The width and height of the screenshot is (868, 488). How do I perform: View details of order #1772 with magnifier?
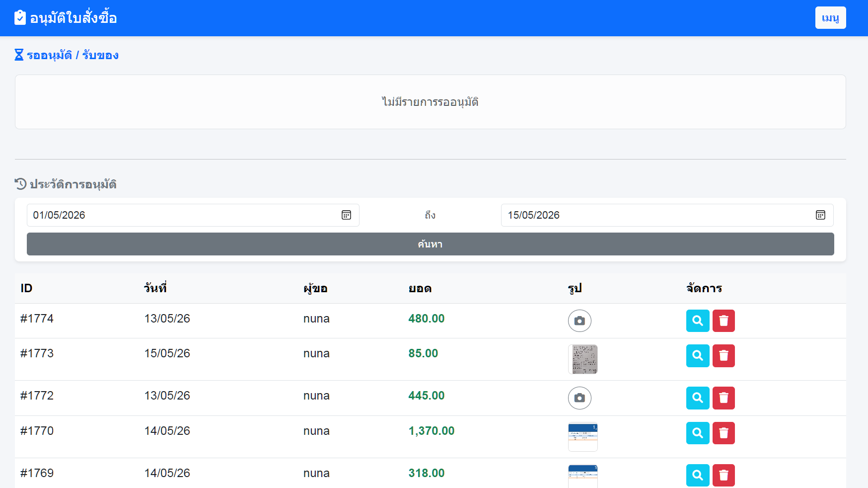click(x=698, y=398)
